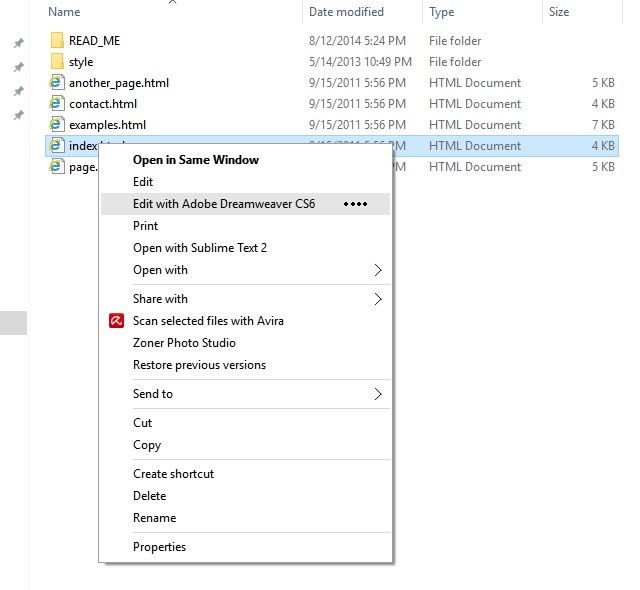The width and height of the screenshot is (640, 590).
Task: Sort files by the Name column header
Action: [x=64, y=12]
